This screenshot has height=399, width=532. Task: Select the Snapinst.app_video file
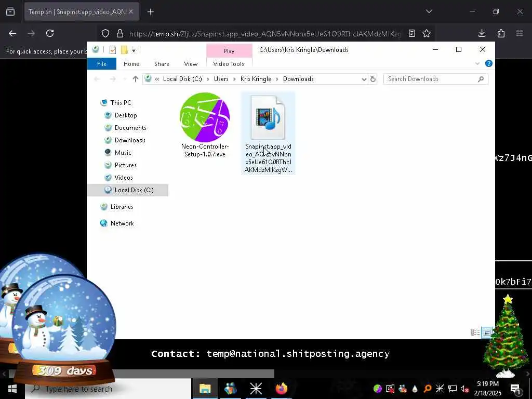point(268,133)
